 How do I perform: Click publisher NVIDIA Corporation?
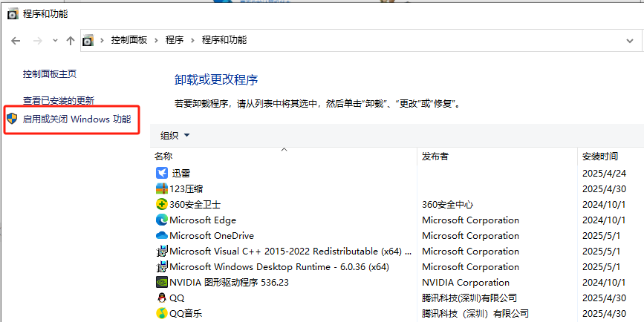point(466,283)
